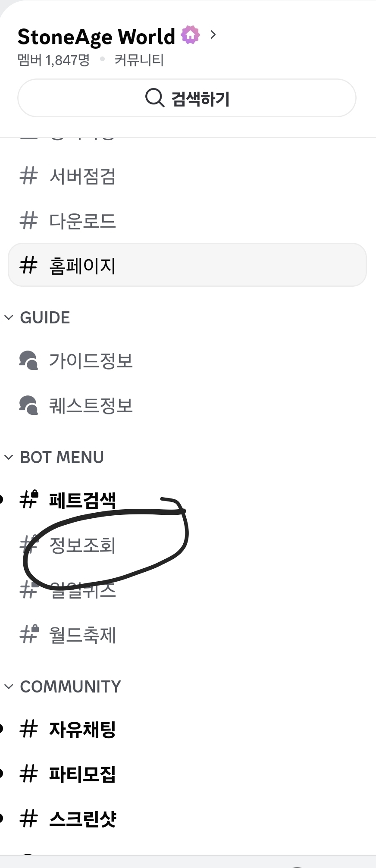The image size is (376, 868).
Task: Click the 서버점검 hash icon
Action: 28,176
